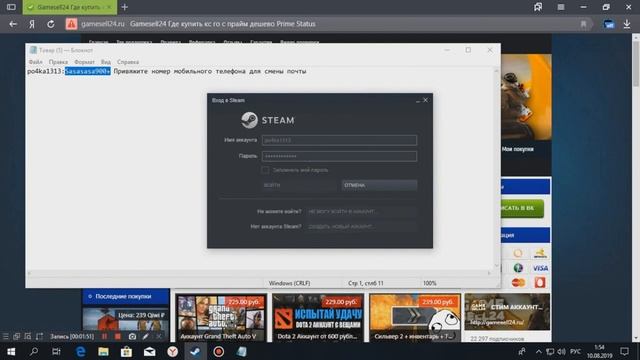640x360 pixels.
Task: Open Windows Start menu
Action: pyautogui.click(x=11, y=351)
